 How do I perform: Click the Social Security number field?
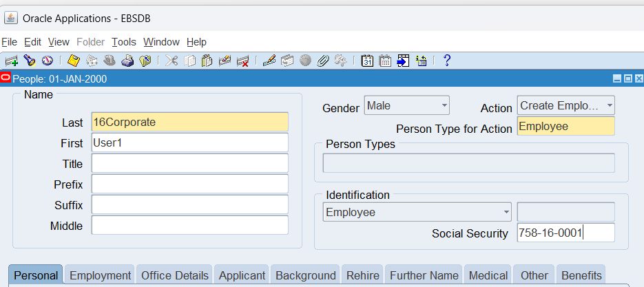coord(565,233)
